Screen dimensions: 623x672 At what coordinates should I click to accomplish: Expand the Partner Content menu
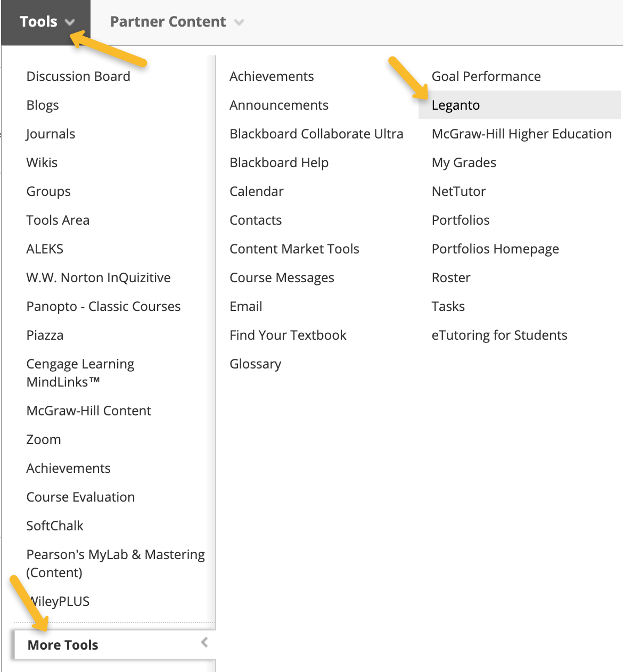(176, 22)
